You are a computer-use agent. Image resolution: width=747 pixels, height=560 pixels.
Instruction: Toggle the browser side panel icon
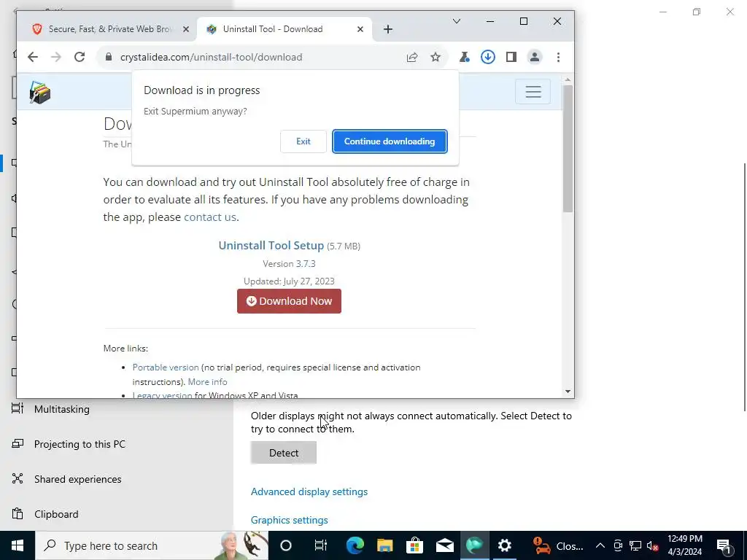[511, 57]
